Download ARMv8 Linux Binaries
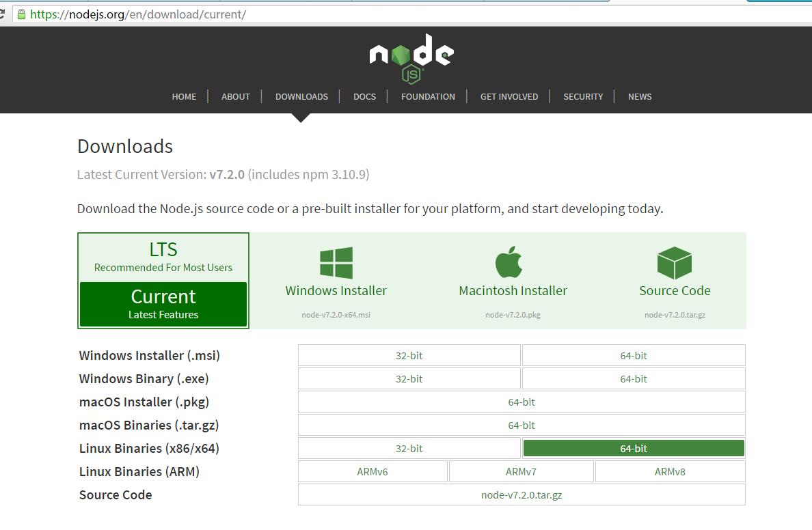 pyautogui.click(x=670, y=472)
